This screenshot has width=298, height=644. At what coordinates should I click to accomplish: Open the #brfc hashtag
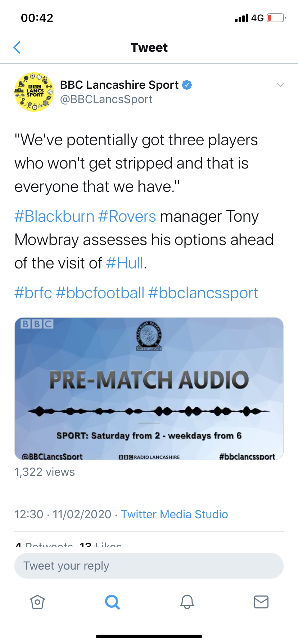click(x=33, y=293)
